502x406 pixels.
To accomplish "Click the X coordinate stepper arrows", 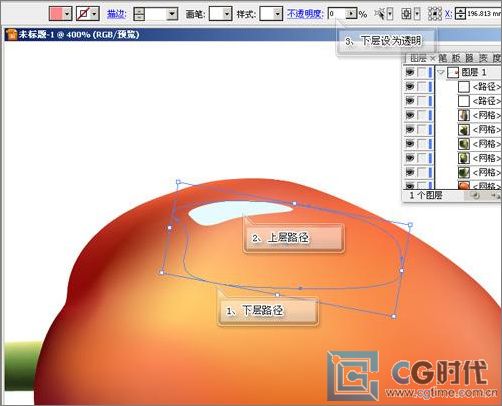I will pos(460,14).
